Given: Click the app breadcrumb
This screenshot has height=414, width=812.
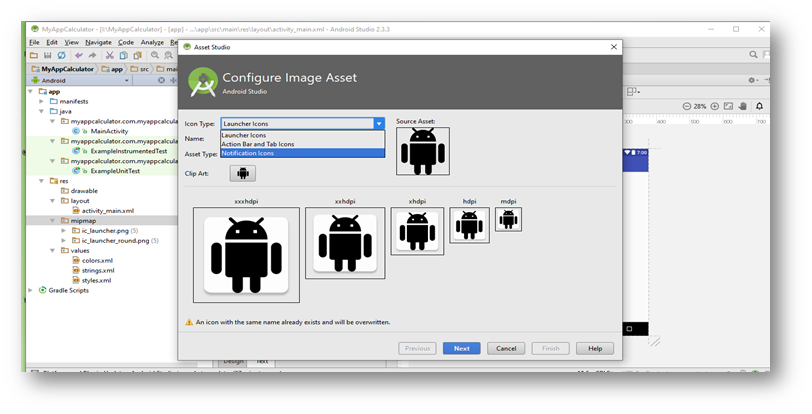Looking at the screenshot, I should (x=113, y=69).
